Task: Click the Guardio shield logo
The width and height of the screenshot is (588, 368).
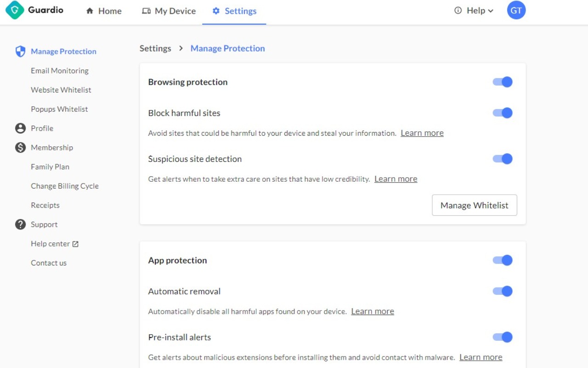Action: click(15, 10)
